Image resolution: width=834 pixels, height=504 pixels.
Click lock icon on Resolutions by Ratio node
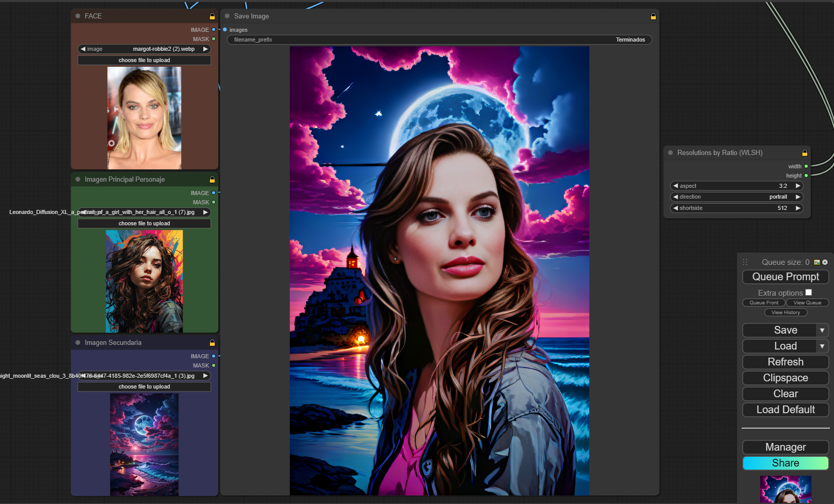805,153
